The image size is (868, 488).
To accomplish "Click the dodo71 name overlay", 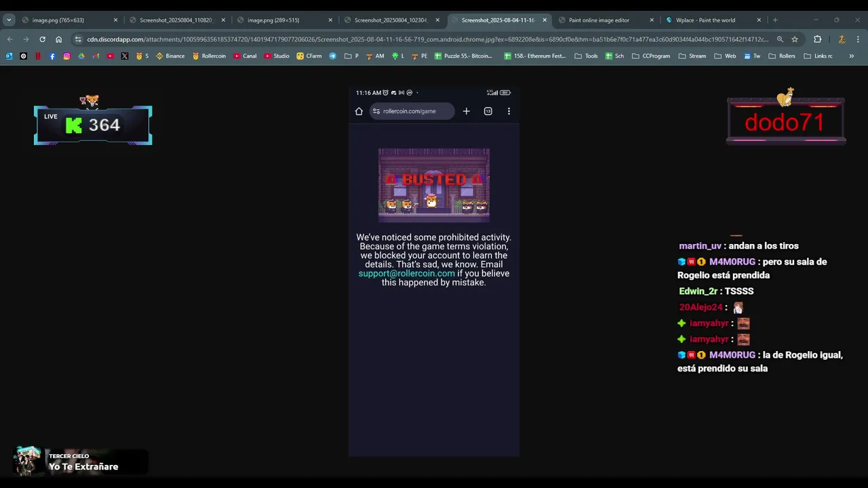I will [785, 122].
